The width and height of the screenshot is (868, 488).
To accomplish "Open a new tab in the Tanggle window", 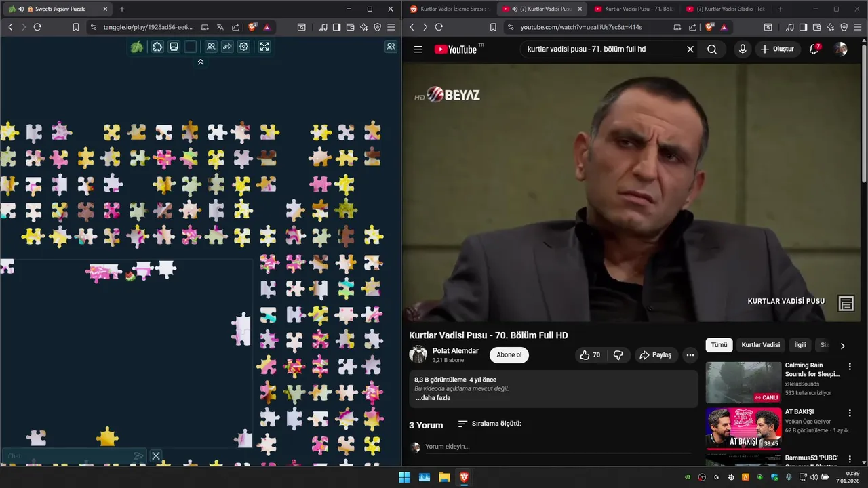I will coord(122,9).
